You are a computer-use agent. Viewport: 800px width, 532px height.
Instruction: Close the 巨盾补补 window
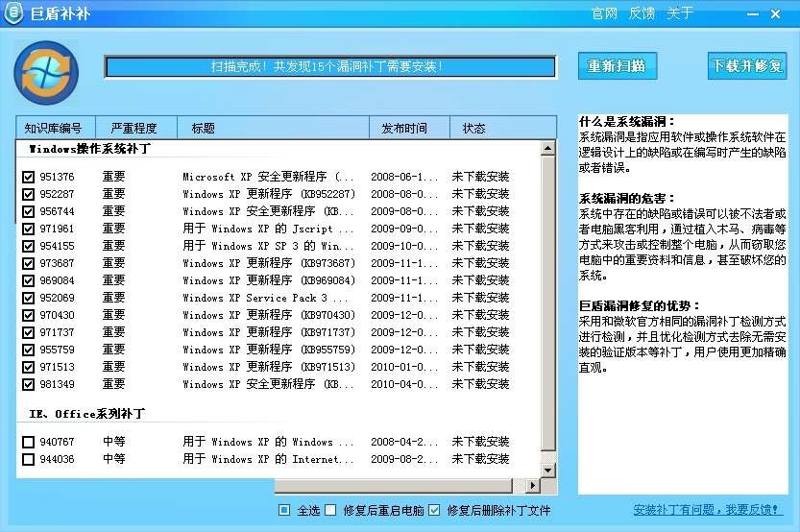point(776,14)
